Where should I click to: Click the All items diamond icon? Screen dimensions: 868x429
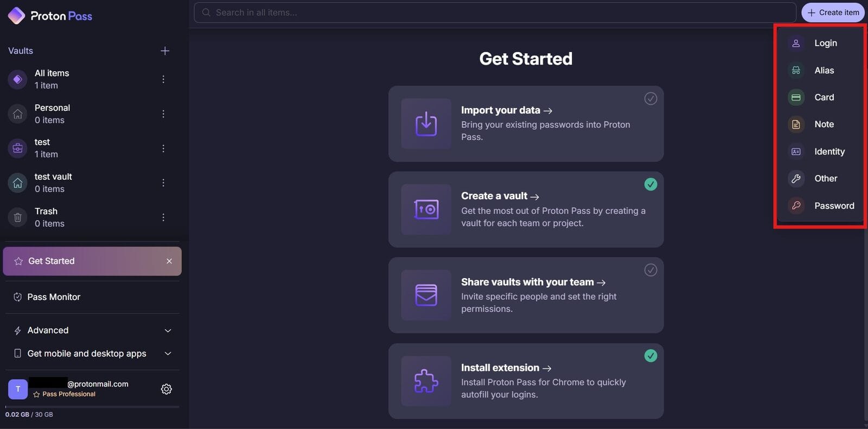click(x=17, y=79)
